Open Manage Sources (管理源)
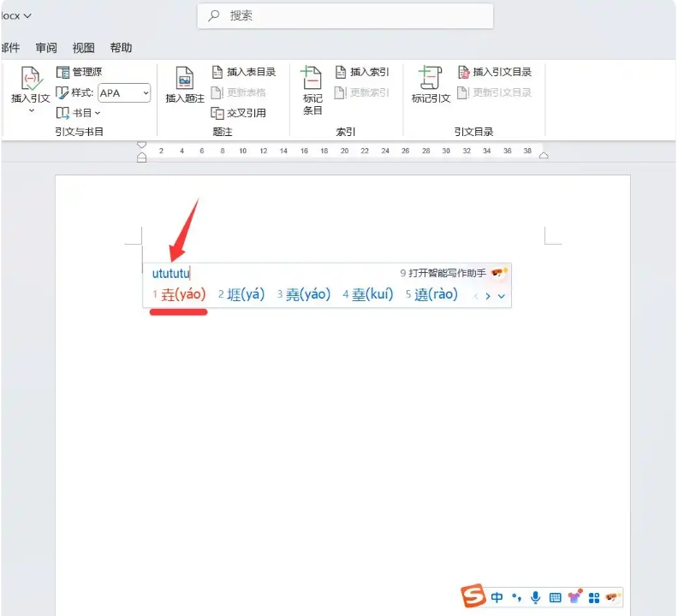678x616 pixels. coord(79,72)
